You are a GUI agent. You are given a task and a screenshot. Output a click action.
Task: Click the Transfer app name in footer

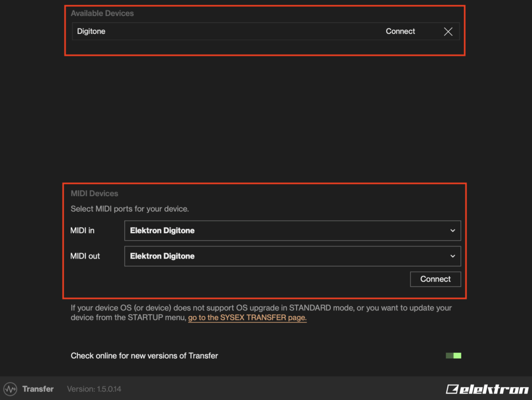point(38,389)
